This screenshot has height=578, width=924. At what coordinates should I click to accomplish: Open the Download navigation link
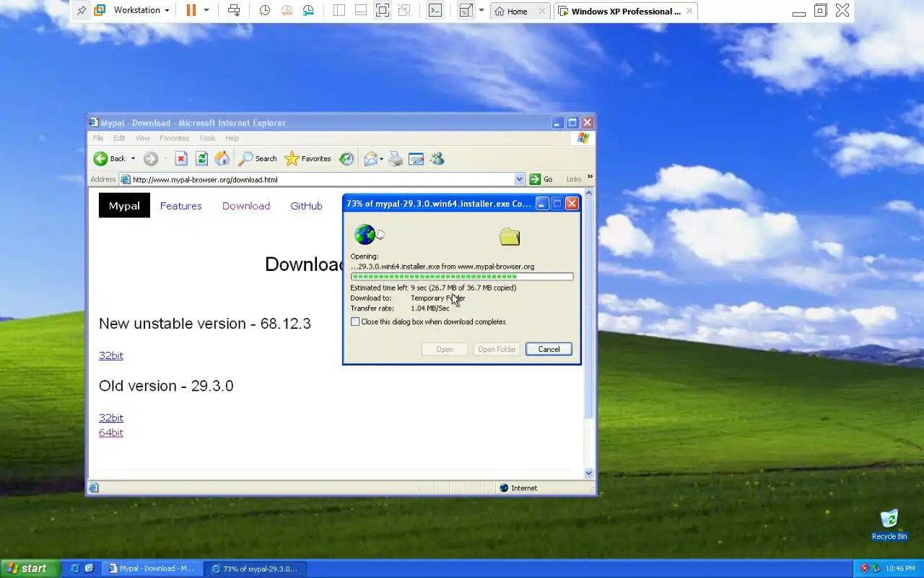tap(246, 206)
